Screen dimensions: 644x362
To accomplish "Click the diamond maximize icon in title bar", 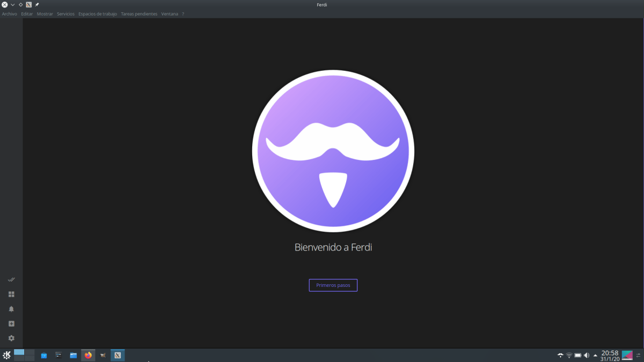I will [20, 5].
